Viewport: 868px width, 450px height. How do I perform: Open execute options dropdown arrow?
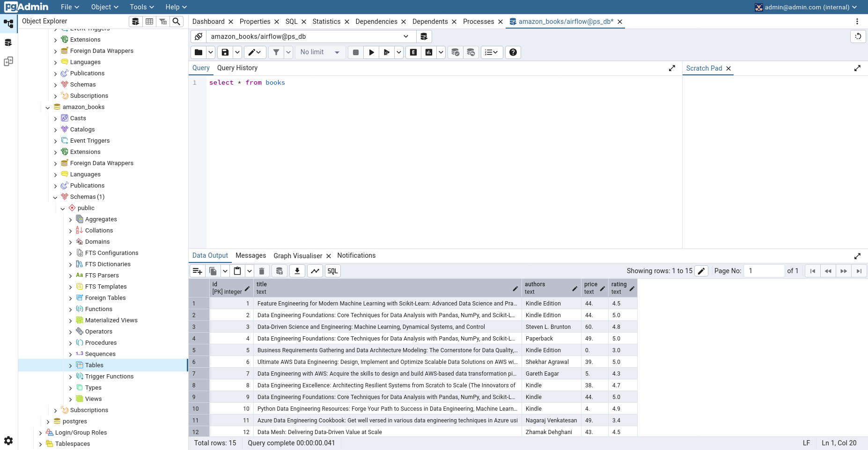pyautogui.click(x=398, y=52)
